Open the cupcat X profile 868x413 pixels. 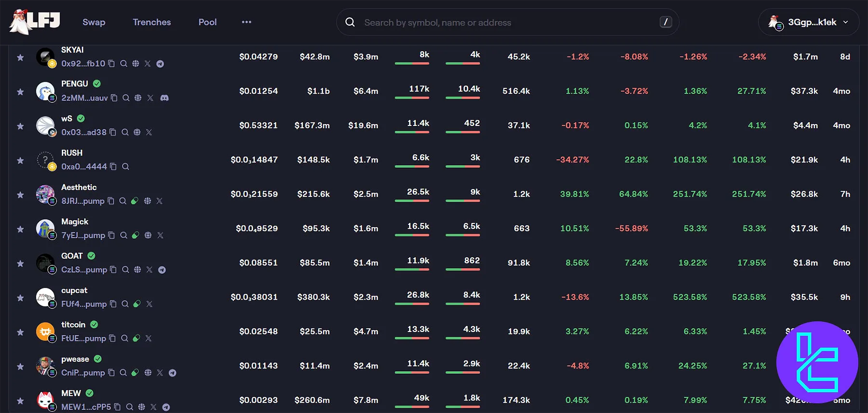149,304
